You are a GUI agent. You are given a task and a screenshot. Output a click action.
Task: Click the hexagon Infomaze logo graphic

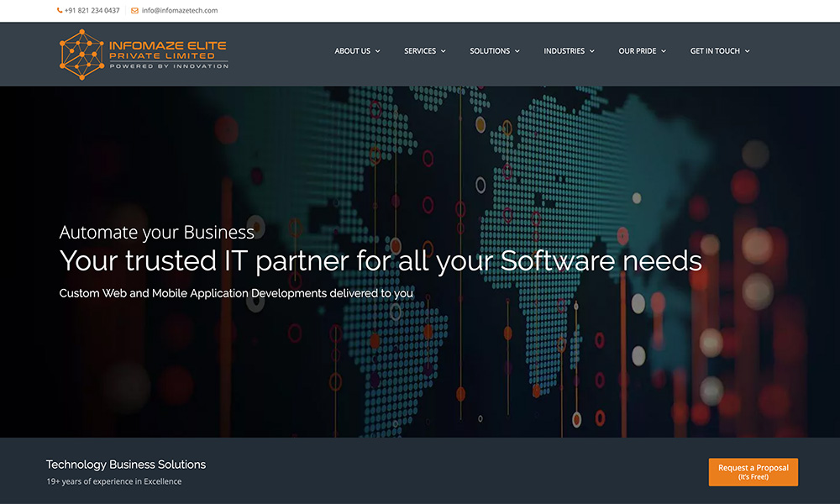(81, 55)
